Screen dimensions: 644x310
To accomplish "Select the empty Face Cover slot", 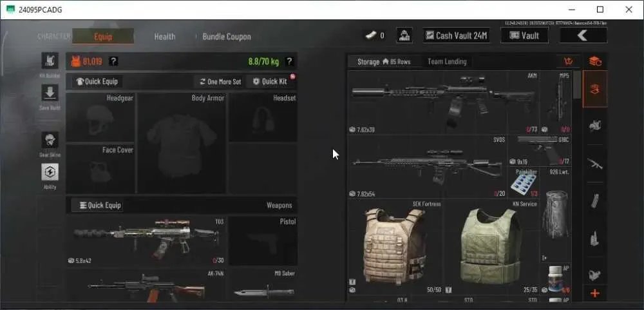I will click(x=100, y=169).
